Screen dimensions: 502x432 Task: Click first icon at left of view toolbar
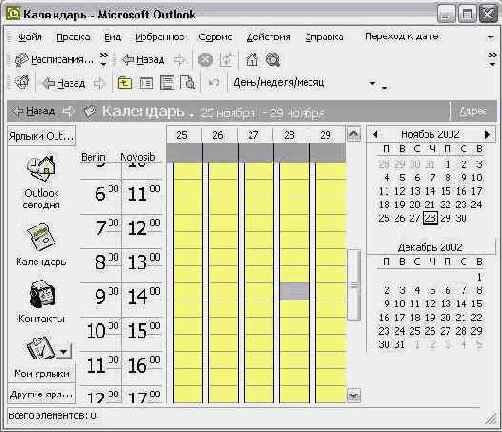pyautogui.click(x=22, y=82)
